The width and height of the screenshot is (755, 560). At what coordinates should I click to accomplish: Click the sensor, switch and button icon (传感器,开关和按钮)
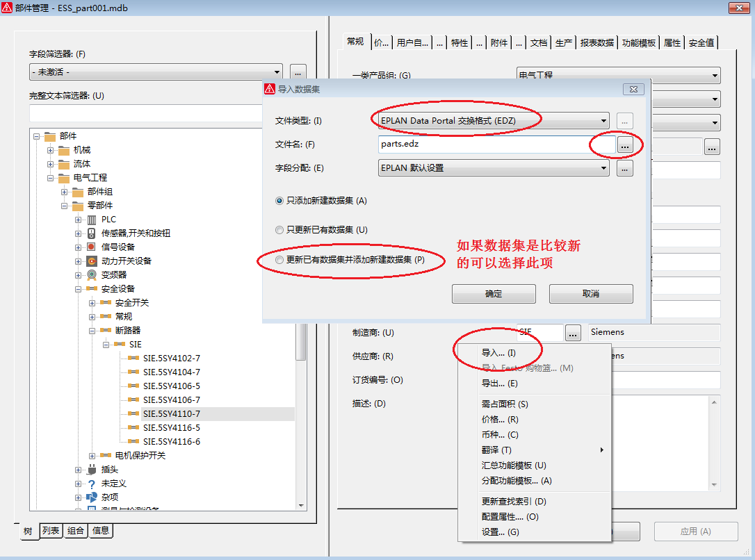(x=92, y=233)
